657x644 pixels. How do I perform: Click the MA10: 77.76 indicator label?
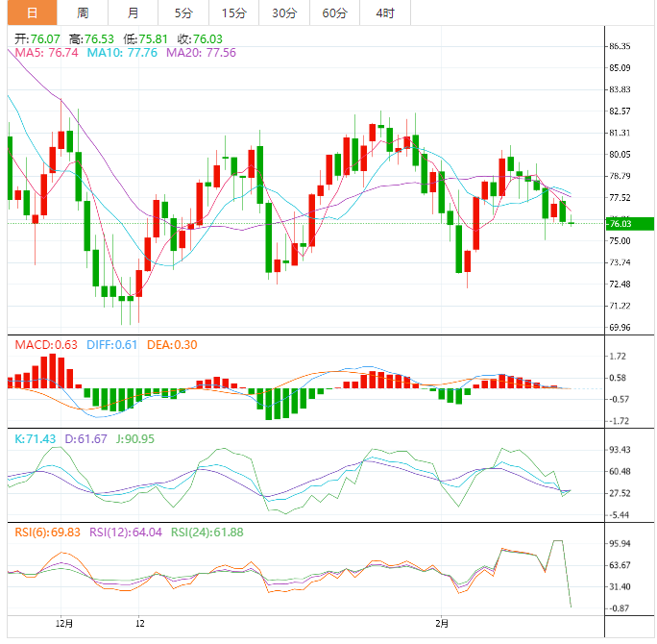click(122, 53)
